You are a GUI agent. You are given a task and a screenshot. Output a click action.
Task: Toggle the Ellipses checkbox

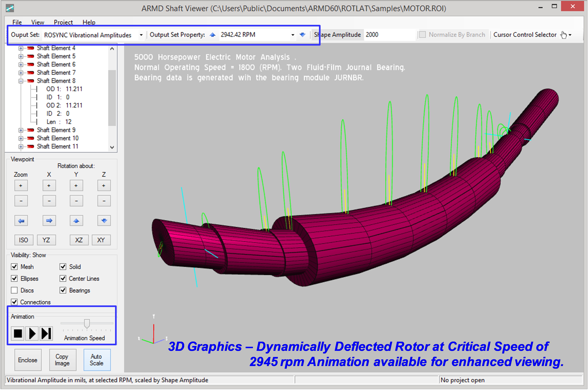[x=14, y=278]
